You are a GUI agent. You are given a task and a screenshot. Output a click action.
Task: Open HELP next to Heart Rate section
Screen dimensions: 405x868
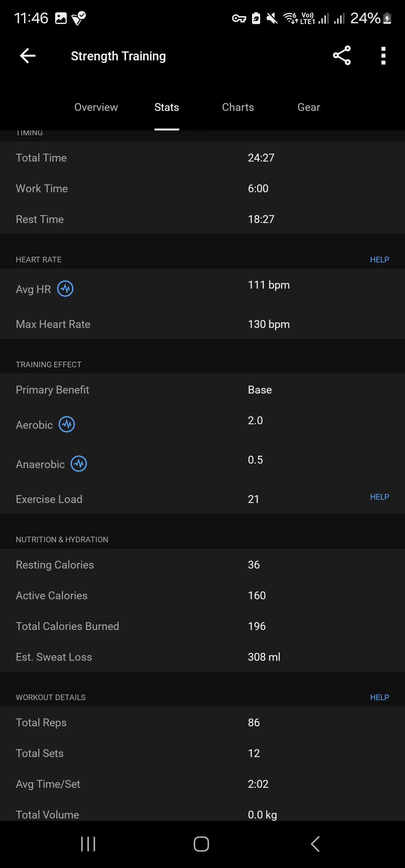coord(379,259)
